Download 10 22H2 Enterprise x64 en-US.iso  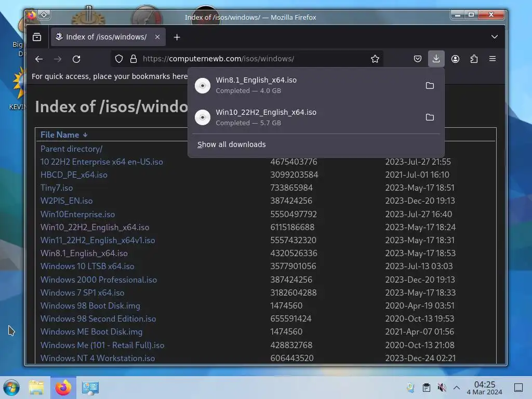pyautogui.click(x=101, y=162)
